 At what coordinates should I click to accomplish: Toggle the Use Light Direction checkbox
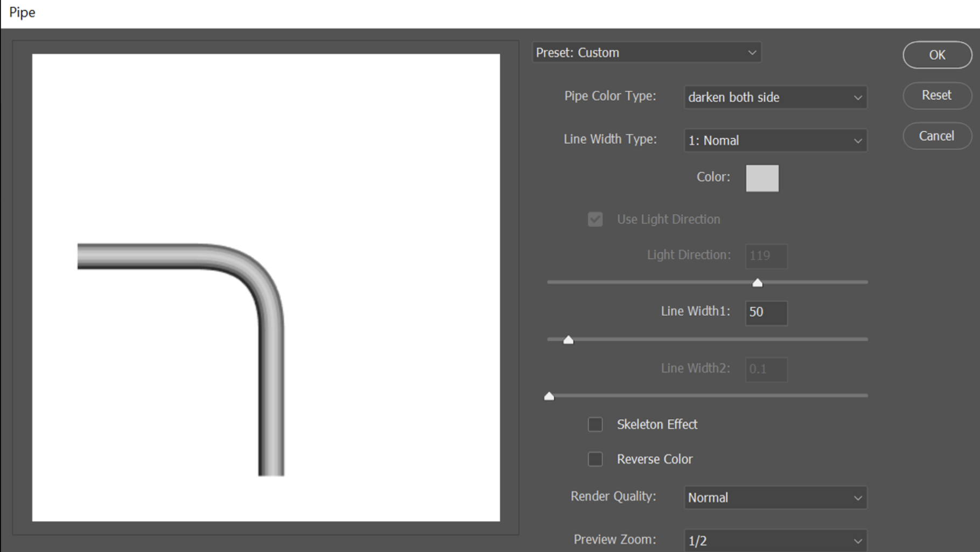coord(595,220)
